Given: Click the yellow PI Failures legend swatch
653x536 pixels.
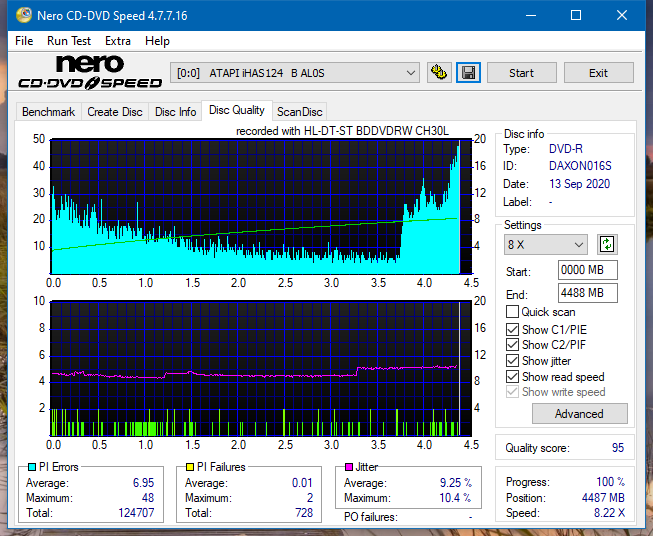Looking at the screenshot, I should (190, 467).
